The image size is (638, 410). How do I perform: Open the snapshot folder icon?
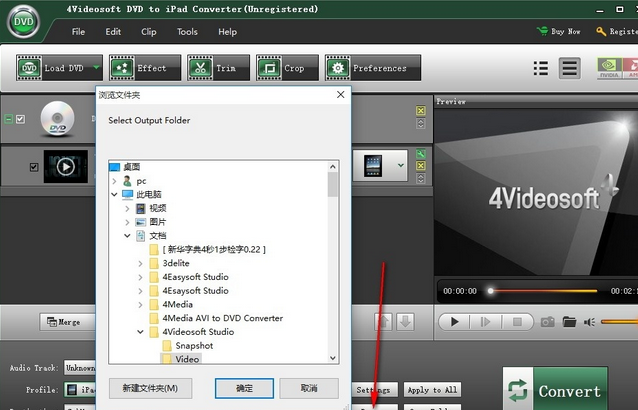pyautogui.click(x=569, y=322)
